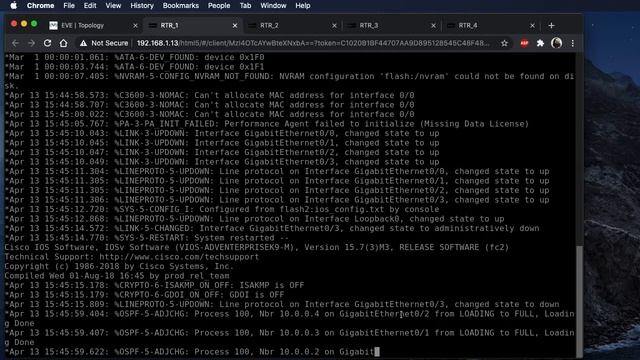Screen dimensions: 640x360
Task: Open the Chrome profile avatar
Action: point(556,43)
